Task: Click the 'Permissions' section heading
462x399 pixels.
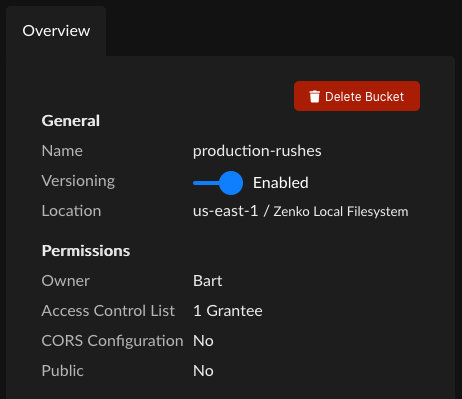Action: [x=86, y=251]
